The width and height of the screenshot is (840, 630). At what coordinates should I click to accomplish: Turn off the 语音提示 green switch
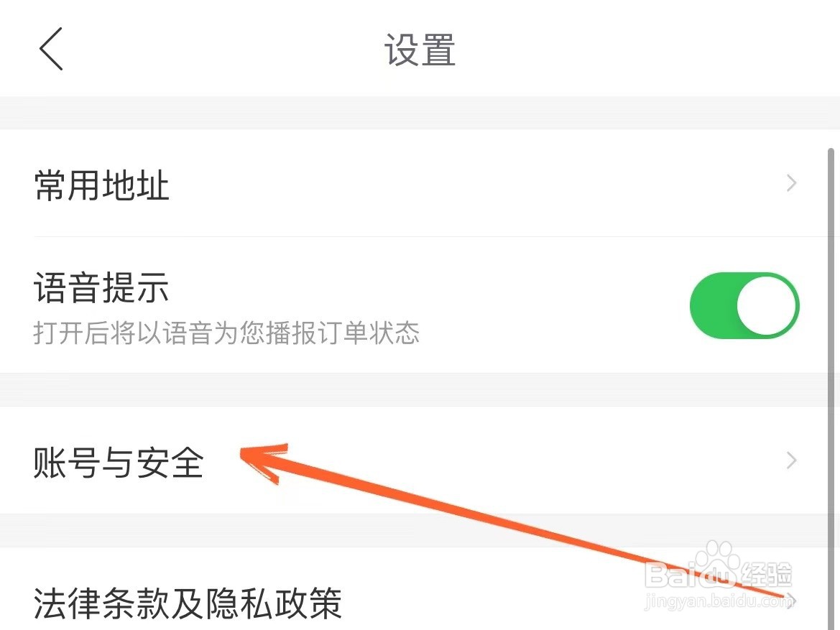(744, 305)
